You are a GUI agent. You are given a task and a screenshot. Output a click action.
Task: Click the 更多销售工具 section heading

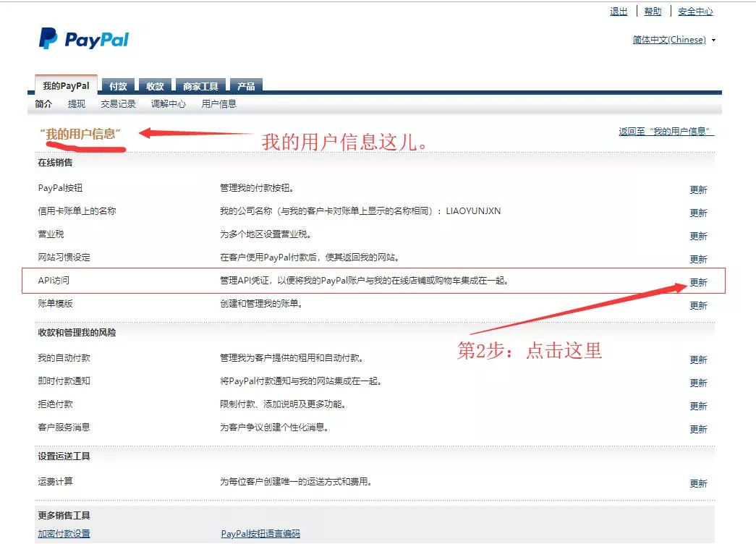(64, 516)
